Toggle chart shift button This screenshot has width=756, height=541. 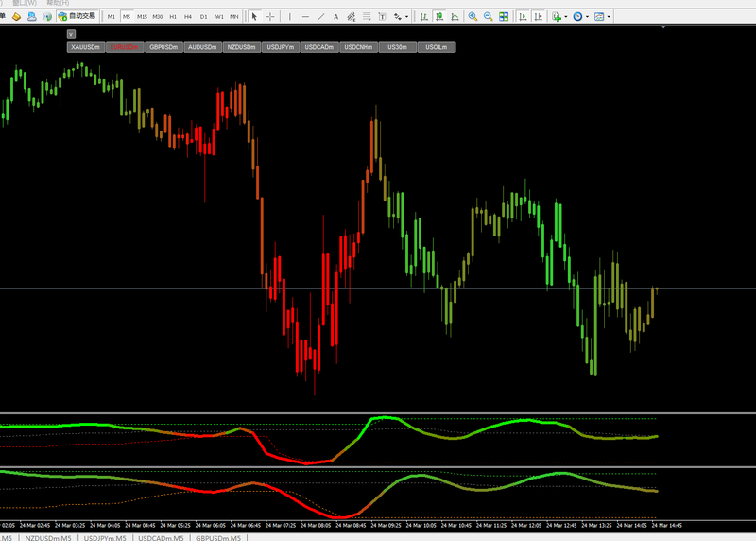click(x=538, y=17)
